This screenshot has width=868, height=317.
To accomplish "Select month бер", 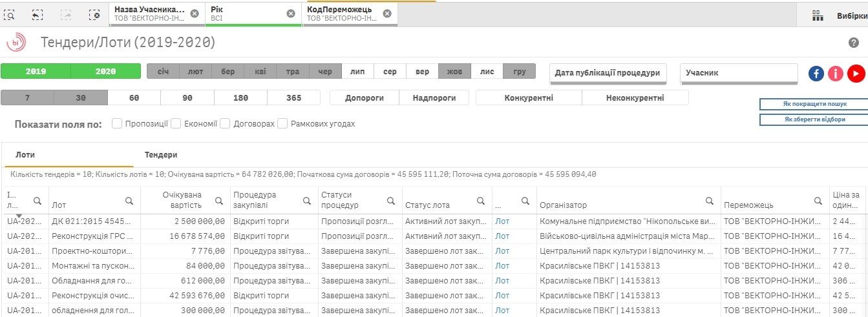I will [x=228, y=72].
